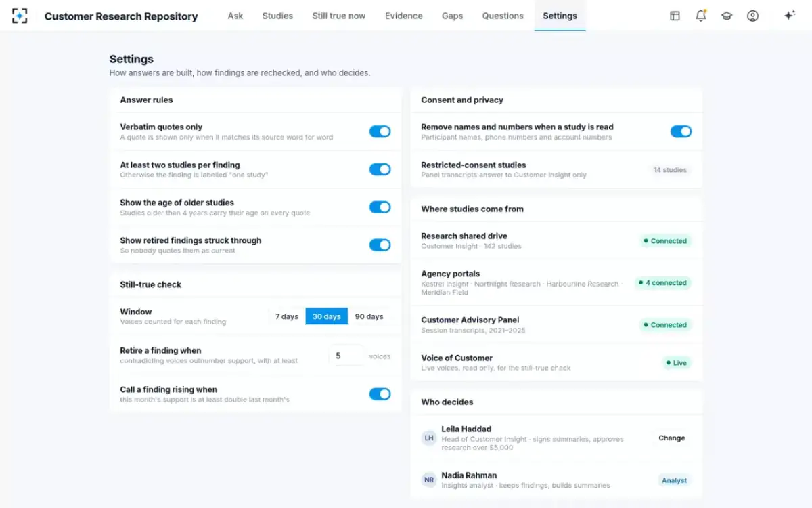Click the 14 studies restricted-consent badge

[x=670, y=170]
